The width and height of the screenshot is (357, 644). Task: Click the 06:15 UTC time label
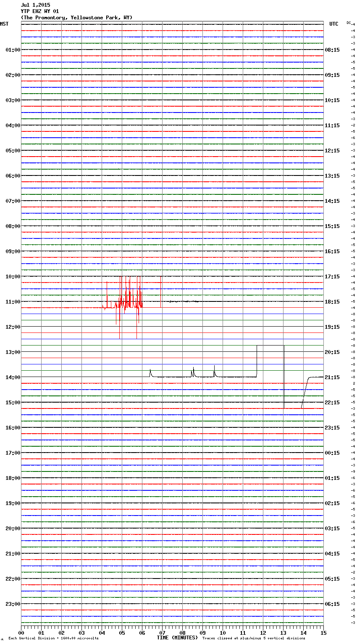[332, 604]
